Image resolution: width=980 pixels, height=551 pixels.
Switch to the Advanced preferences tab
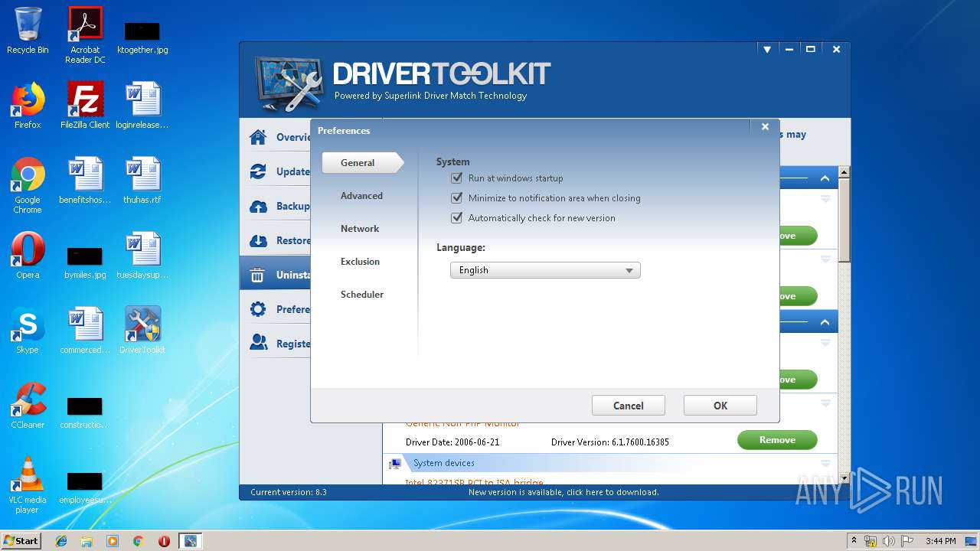[361, 196]
